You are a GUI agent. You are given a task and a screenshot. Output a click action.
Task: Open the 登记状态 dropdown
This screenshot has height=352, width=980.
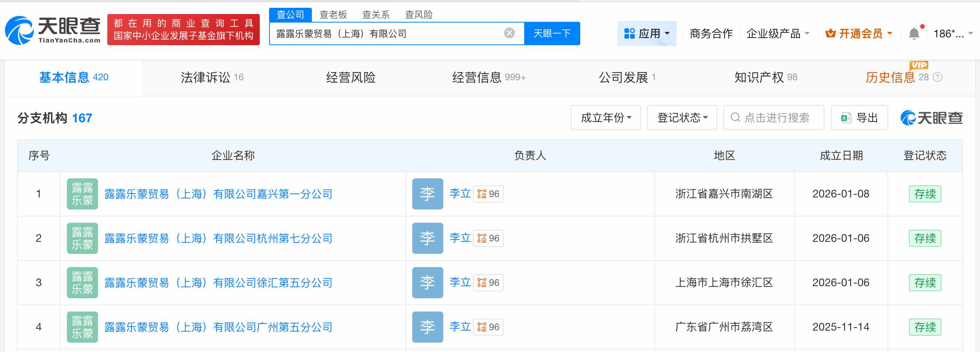coord(682,118)
